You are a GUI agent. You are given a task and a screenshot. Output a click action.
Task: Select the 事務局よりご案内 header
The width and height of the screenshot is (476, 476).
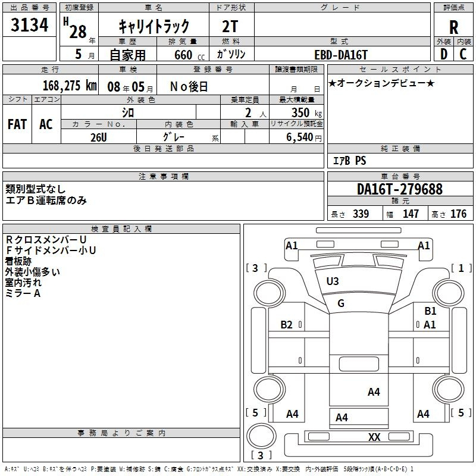pyautogui.click(x=121, y=433)
